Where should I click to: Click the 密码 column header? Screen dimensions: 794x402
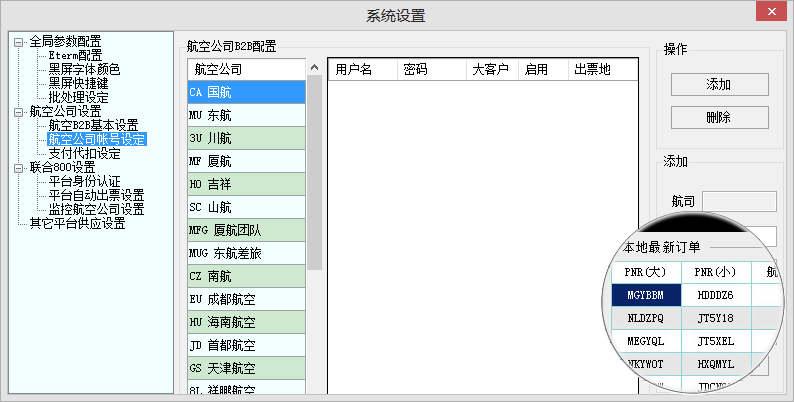click(432, 69)
